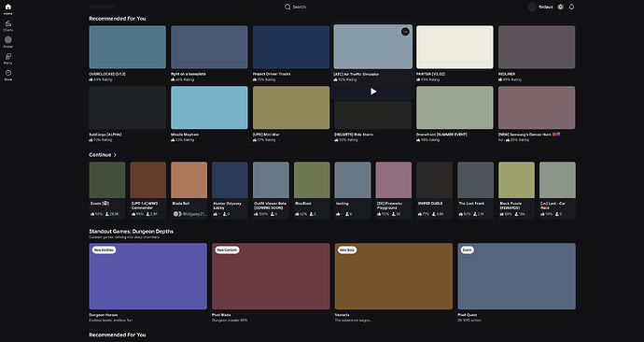Click the OVERCLOCKED title text
The image size is (644, 342).
tap(107, 74)
